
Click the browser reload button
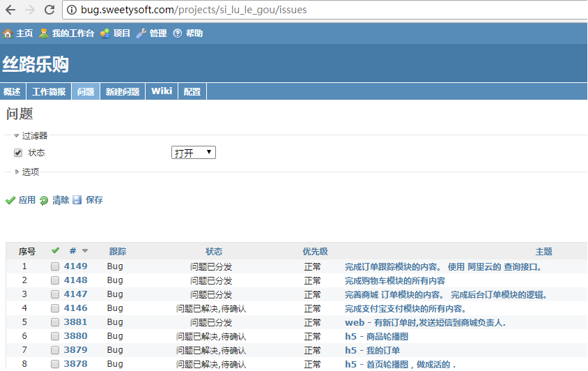49,10
